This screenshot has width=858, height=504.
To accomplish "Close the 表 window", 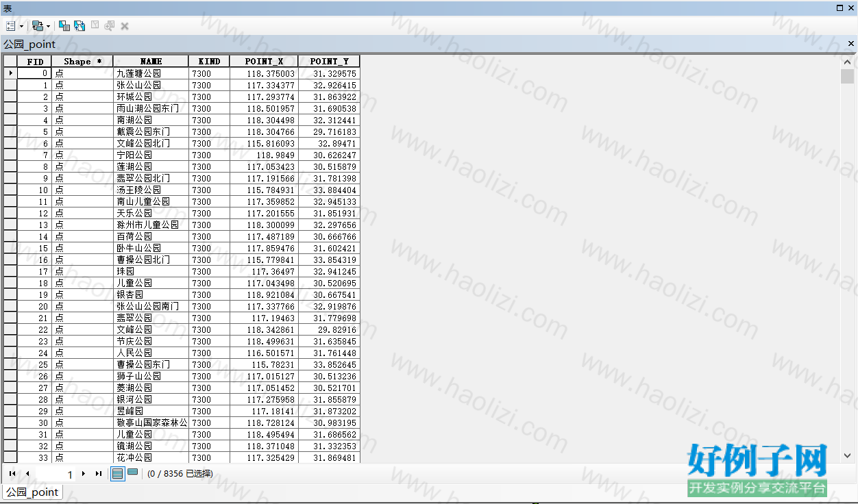I will click(851, 8).
